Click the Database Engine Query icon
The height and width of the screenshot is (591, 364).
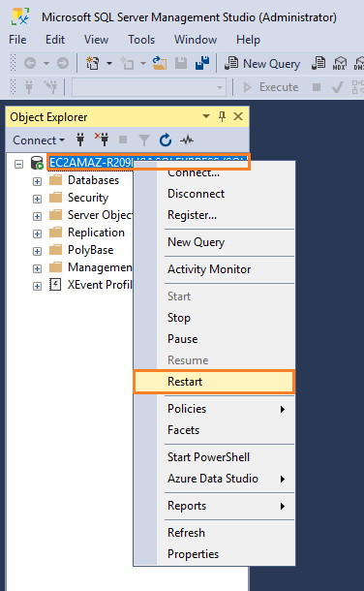coord(318,63)
